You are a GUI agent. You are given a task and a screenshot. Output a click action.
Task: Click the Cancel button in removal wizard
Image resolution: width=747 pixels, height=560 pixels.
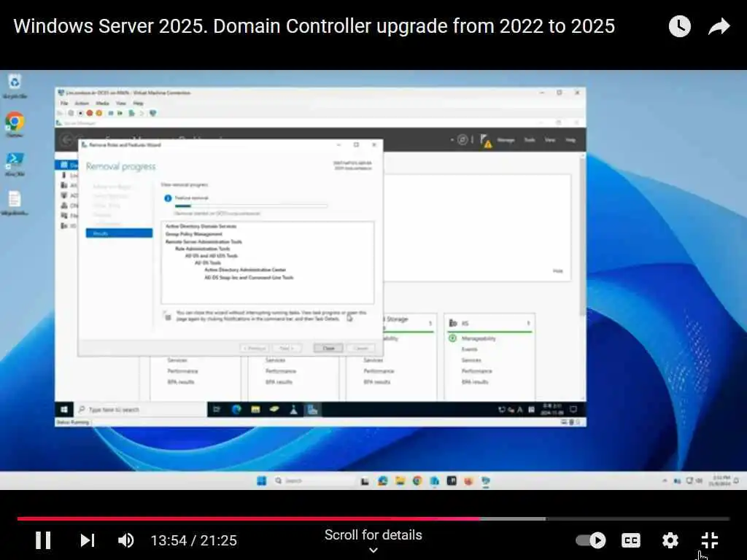[360, 349]
